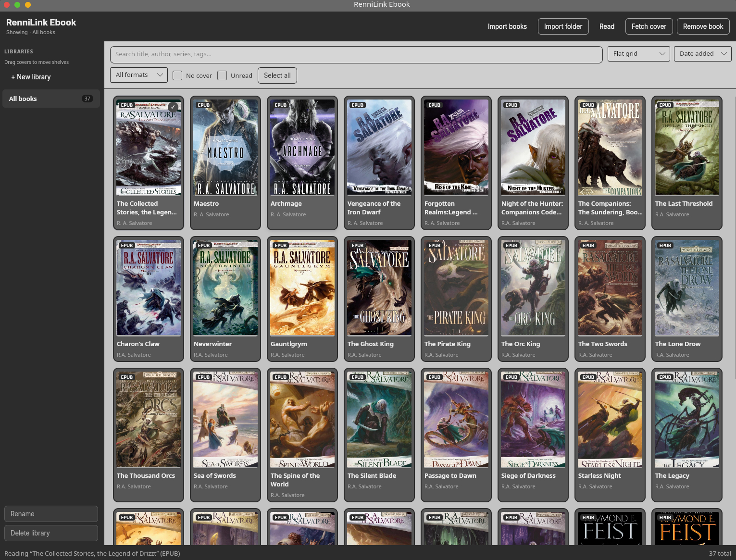Select The Companions book cover
736x560 pixels.
coord(610,148)
